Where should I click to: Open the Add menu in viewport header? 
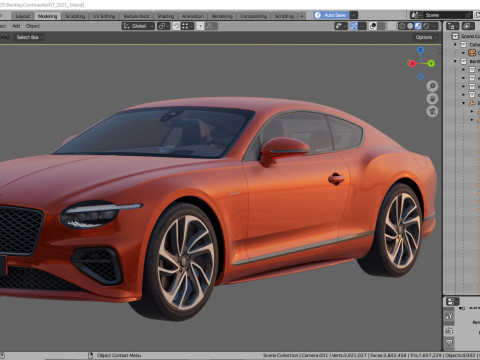(x=16, y=26)
